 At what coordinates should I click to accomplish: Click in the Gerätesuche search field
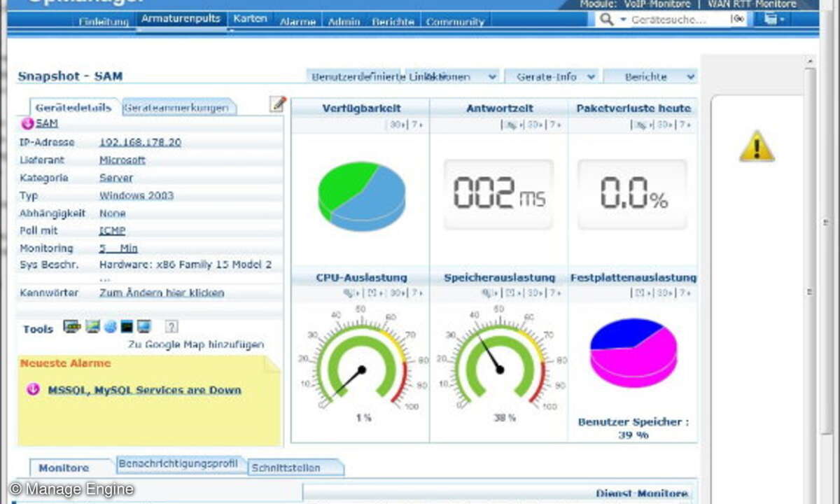(678, 20)
